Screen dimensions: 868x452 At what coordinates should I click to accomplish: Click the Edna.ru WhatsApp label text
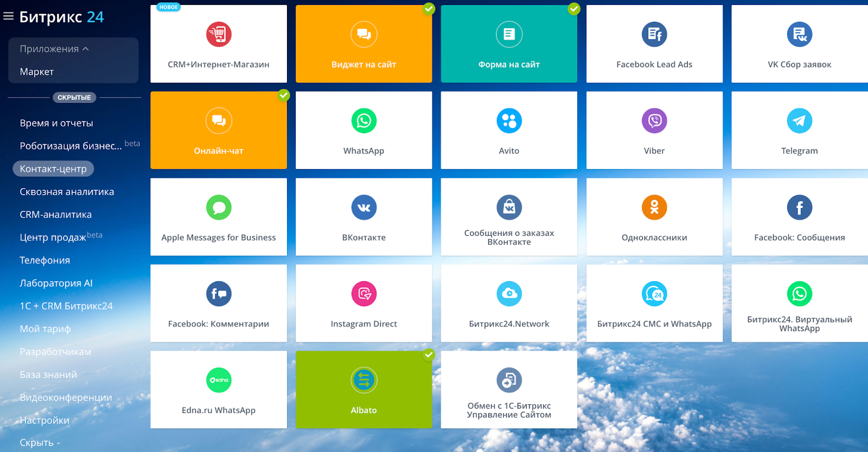219,410
